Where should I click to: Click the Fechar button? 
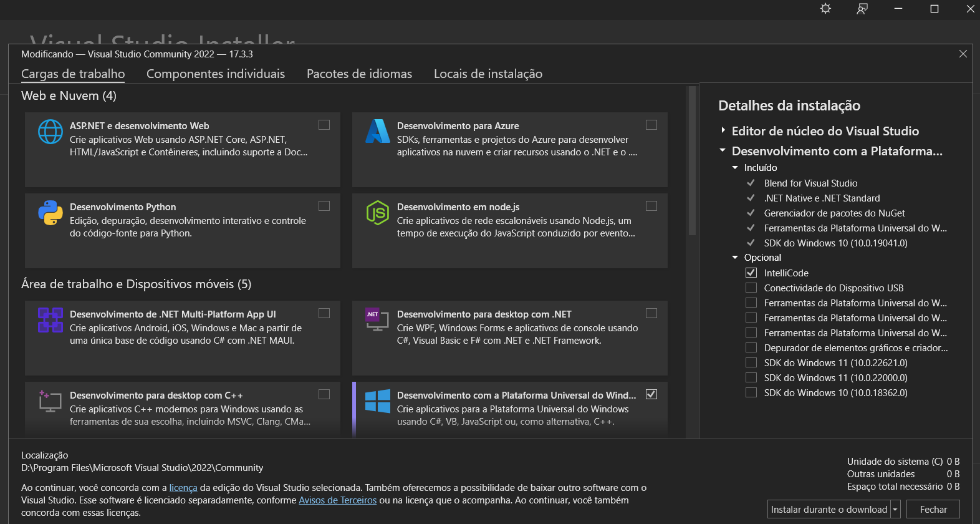pos(933,510)
